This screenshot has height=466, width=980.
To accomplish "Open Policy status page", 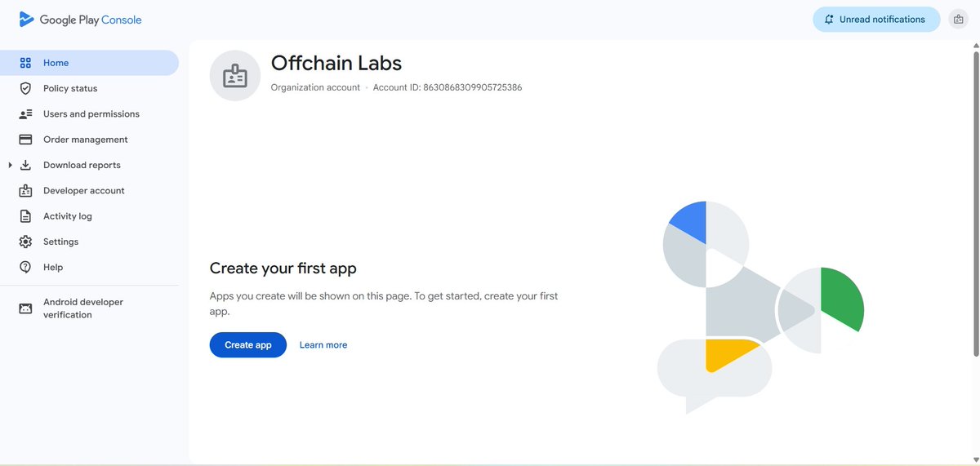I will [x=89, y=88].
